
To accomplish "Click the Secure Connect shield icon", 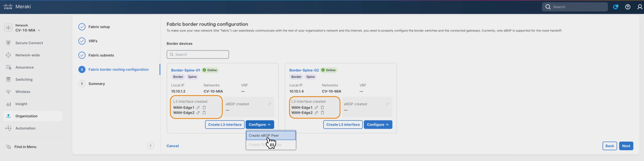I will point(8,43).
